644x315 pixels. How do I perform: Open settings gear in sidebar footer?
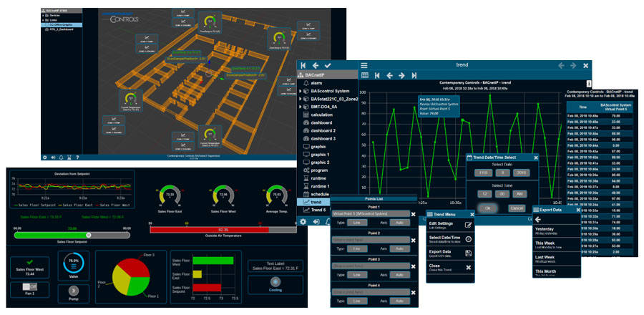(x=303, y=221)
